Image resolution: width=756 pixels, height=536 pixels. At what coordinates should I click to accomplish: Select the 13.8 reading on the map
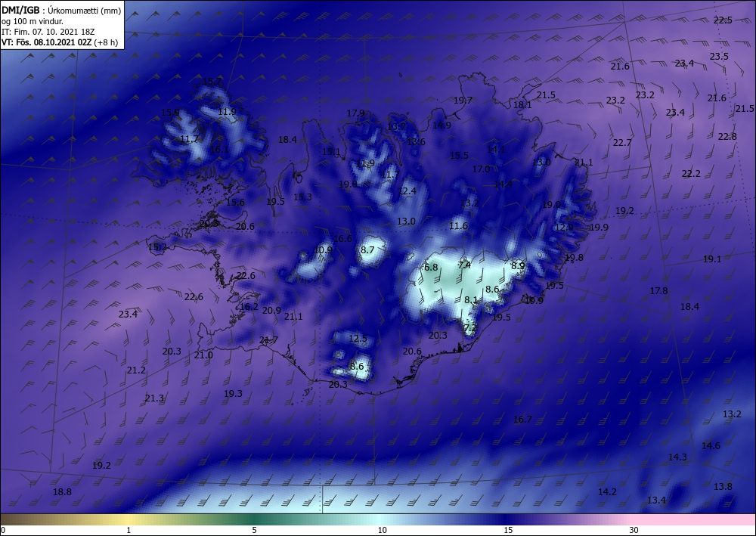pos(723,486)
